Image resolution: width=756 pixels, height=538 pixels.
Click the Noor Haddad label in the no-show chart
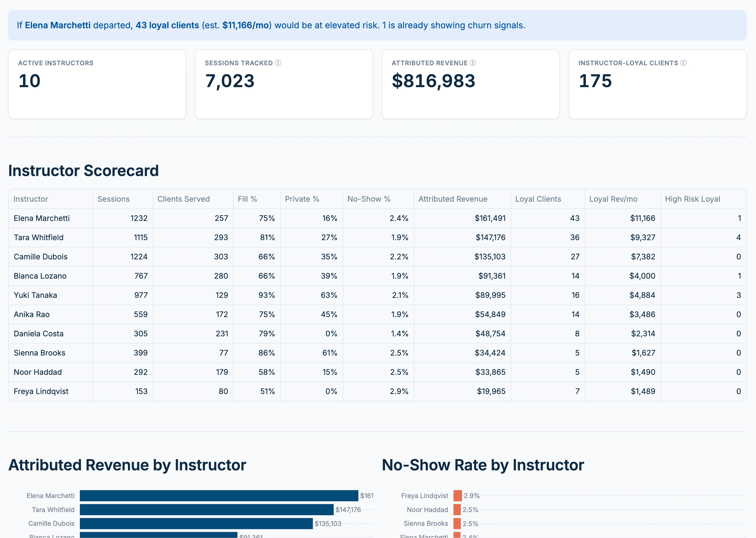tap(427, 509)
